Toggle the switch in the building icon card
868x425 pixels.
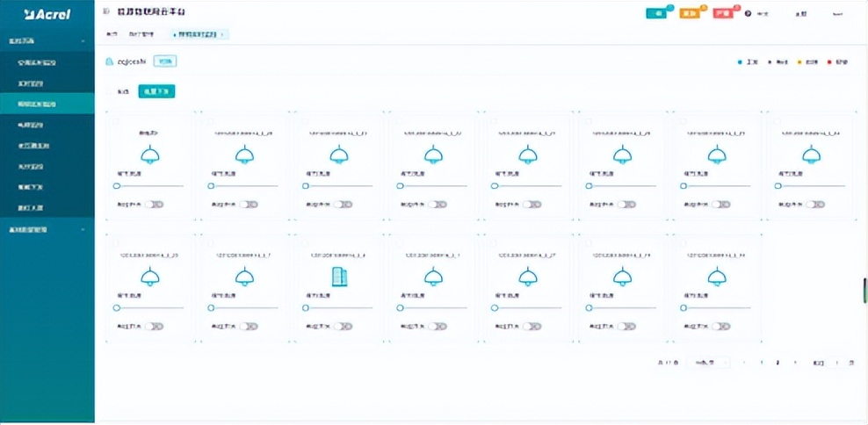[344, 326]
